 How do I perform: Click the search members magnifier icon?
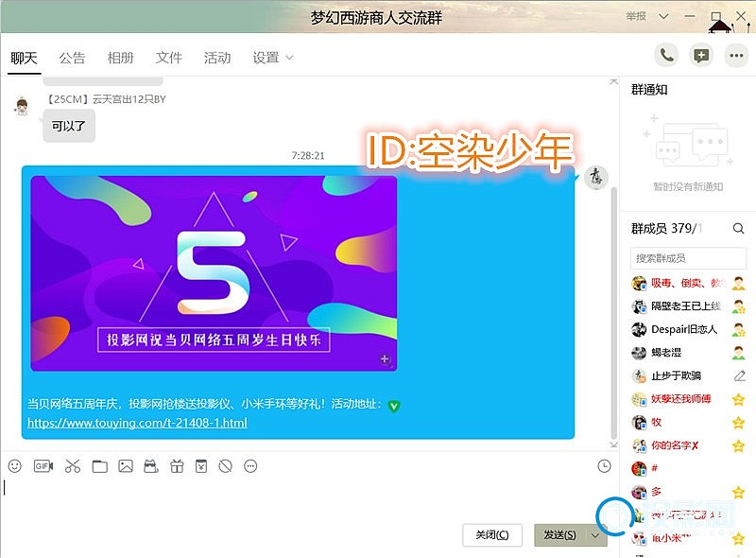[x=738, y=228]
